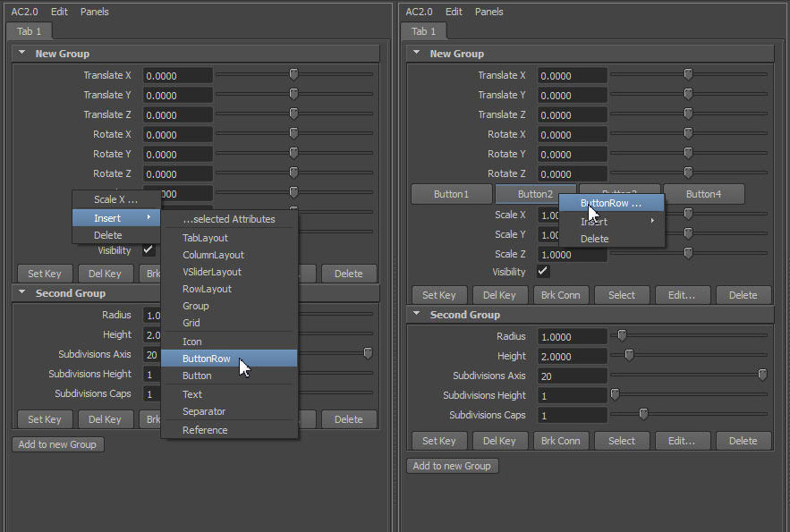The height and width of the screenshot is (532, 790).
Task: Select '...selected Attributes' submenu entry
Action: pyautogui.click(x=229, y=219)
